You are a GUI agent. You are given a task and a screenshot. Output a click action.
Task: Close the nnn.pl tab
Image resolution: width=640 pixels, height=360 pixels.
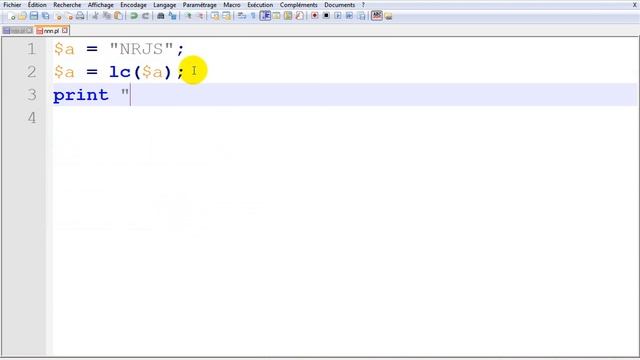(x=65, y=31)
